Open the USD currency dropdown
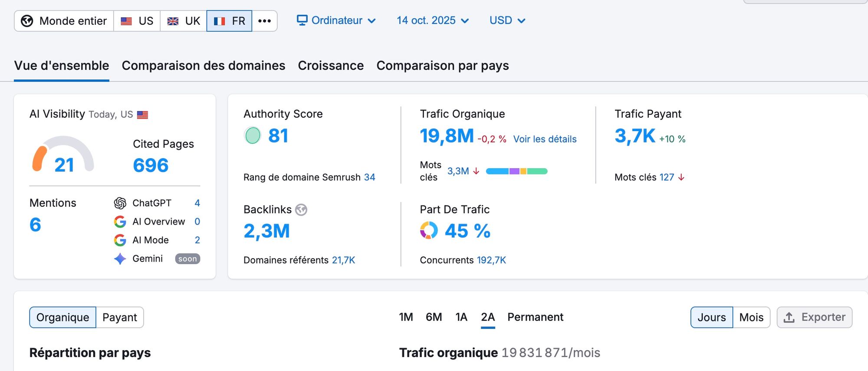The image size is (868, 371). pyautogui.click(x=507, y=20)
